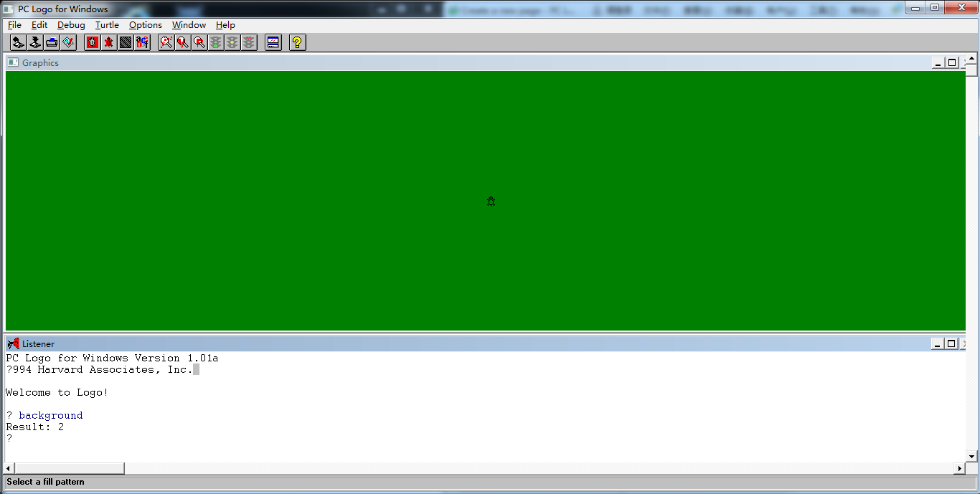This screenshot has height=494, width=980.
Task: Click the yellow question mark help icon
Action: (298, 42)
